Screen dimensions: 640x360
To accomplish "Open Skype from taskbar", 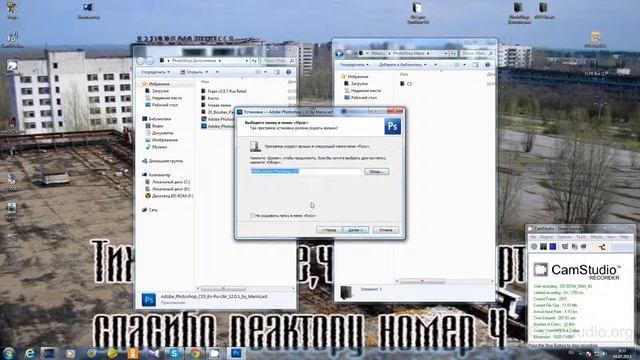I will tap(174, 353).
